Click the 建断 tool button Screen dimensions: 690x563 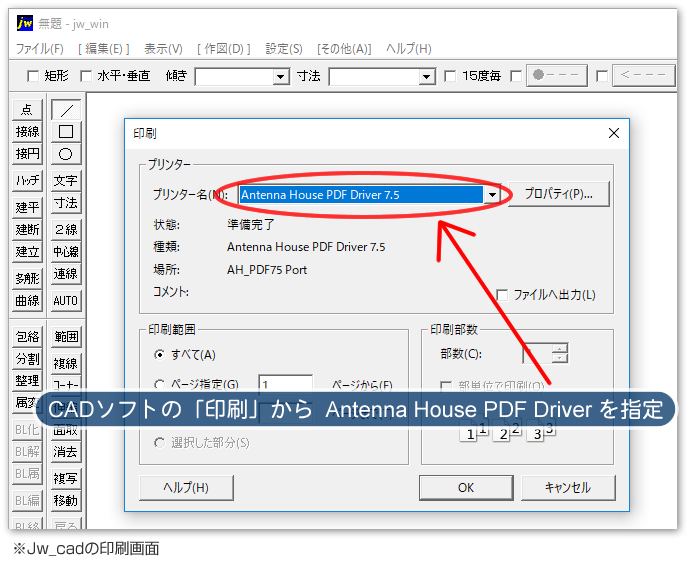[x=27, y=229]
